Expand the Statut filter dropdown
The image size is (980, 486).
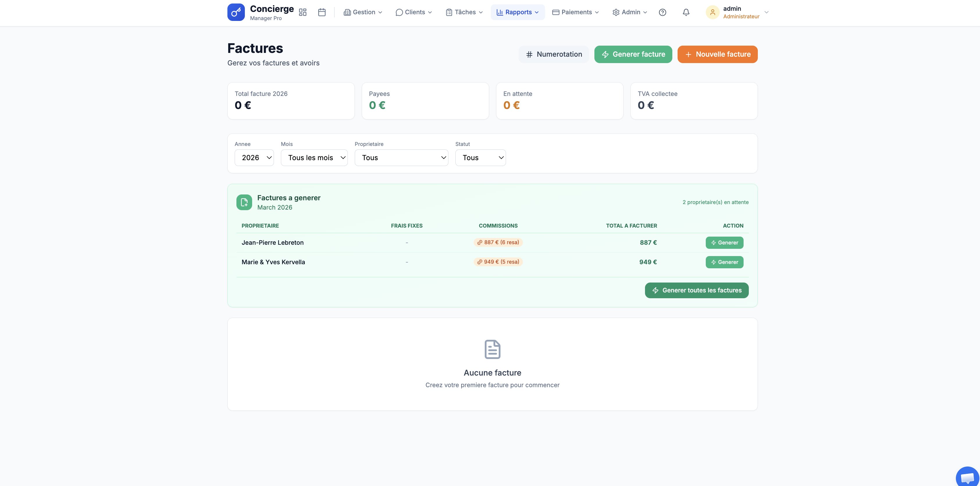[x=480, y=158]
